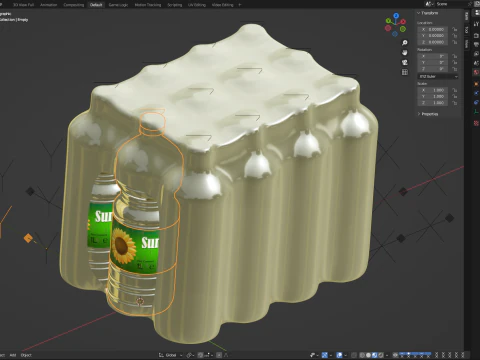Select the Default workspace tab
Image resolution: width=480 pixels, height=360 pixels.
(x=96, y=5)
